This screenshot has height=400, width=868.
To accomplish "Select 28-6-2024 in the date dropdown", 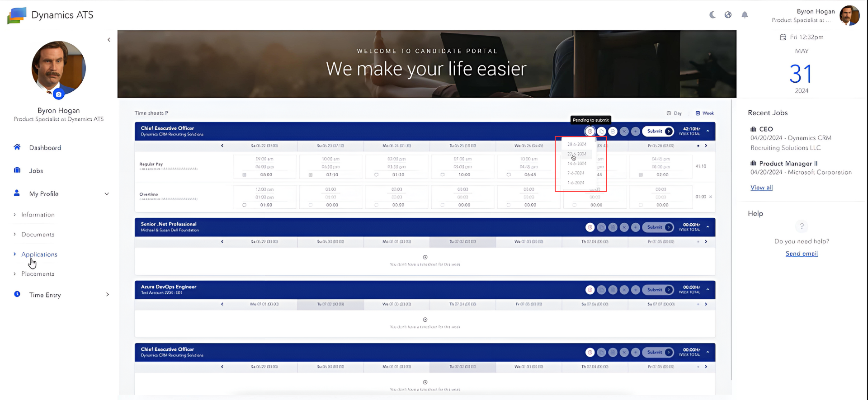I will (577, 144).
